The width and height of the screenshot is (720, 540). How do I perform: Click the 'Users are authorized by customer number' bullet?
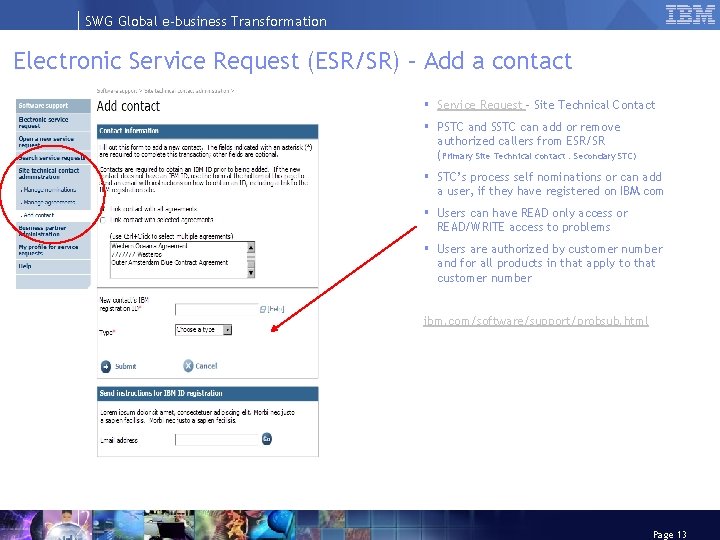[550, 263]
